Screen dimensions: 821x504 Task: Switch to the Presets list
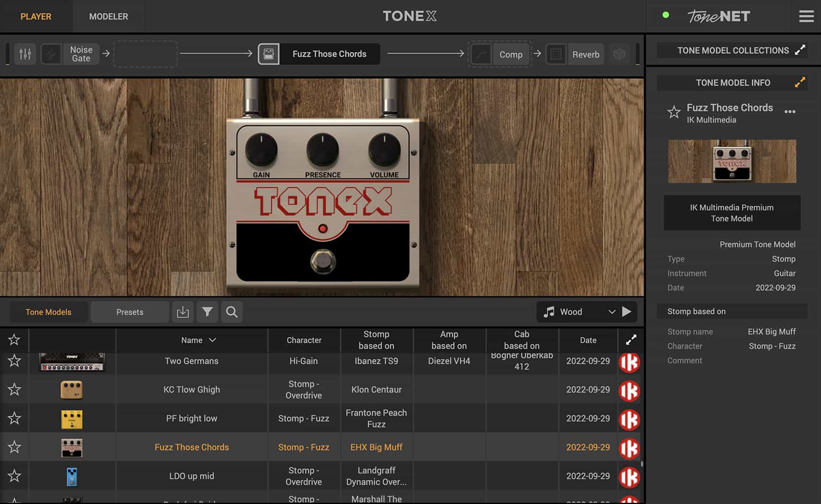(129, 312)
